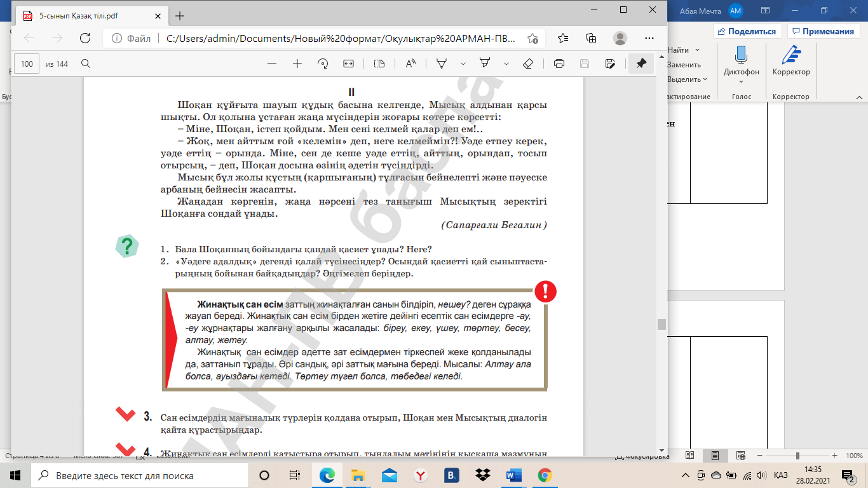This screenshot has height=488, width=868.
Task: Click the Windows taskbar search box
Action: tap(139, 475)
